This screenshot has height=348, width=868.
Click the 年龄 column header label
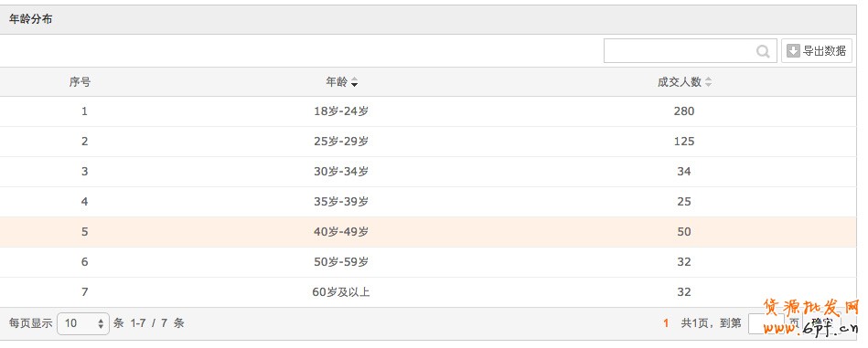337,82
